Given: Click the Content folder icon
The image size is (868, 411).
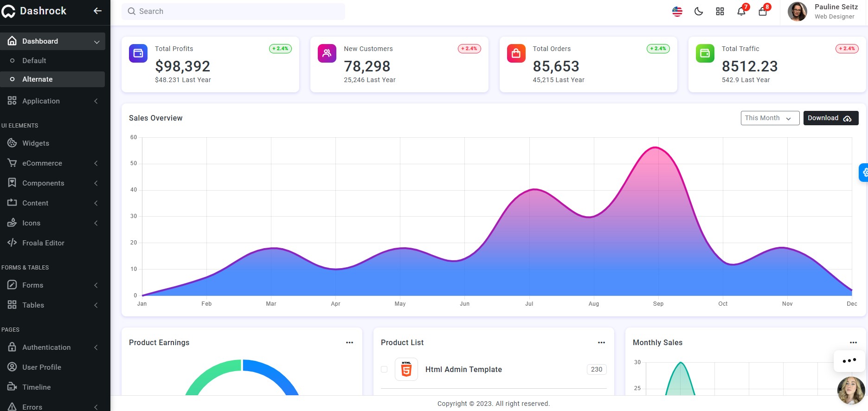Looking at the screenshot, I should pos(12,203).
